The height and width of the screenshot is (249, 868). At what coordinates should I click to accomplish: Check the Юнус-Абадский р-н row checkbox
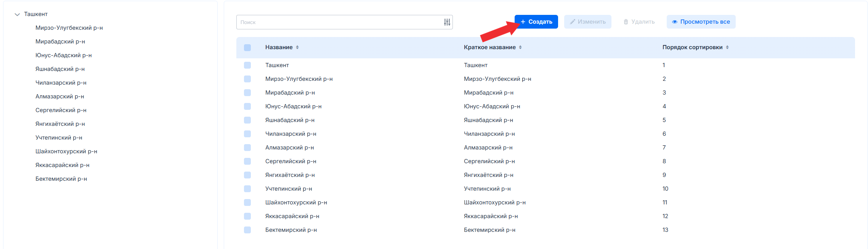[x=247, y=106]
